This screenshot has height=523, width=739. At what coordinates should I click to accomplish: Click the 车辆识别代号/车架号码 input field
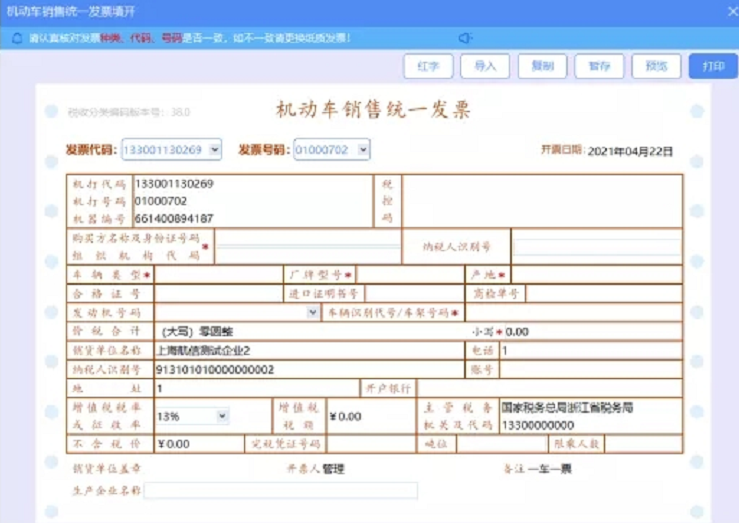[x=574, y=312]
